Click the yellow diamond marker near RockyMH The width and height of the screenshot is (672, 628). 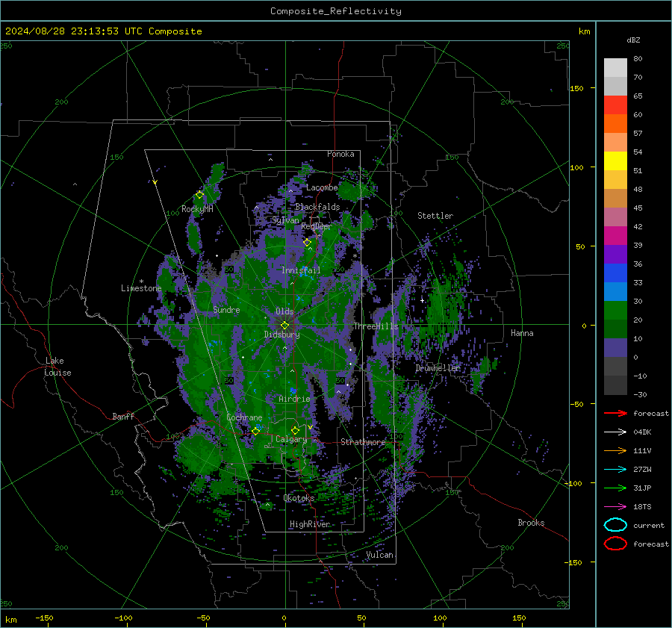(199, 195)
